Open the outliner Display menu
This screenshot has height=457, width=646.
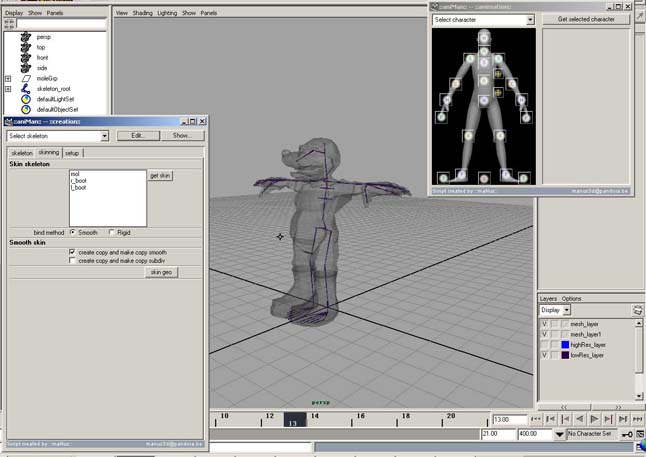pos(14,13)
